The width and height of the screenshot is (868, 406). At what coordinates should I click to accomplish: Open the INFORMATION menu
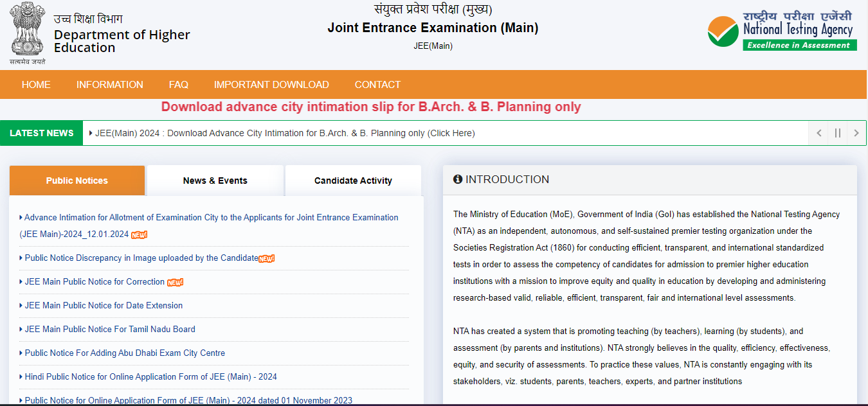coord(110,85)
